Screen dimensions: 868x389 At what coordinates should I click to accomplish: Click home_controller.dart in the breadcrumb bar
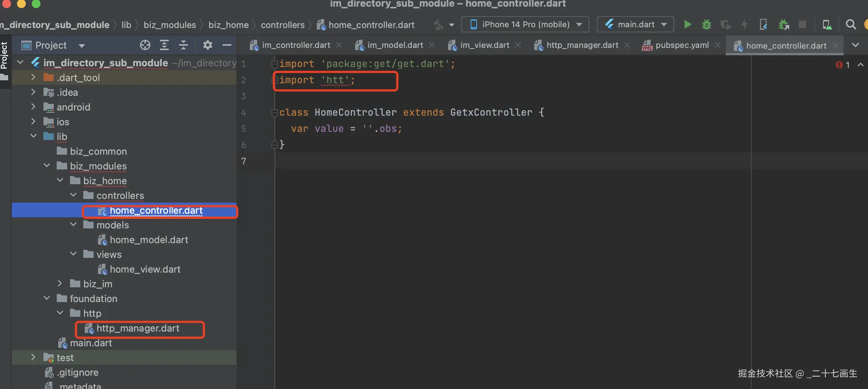[366, 25]
